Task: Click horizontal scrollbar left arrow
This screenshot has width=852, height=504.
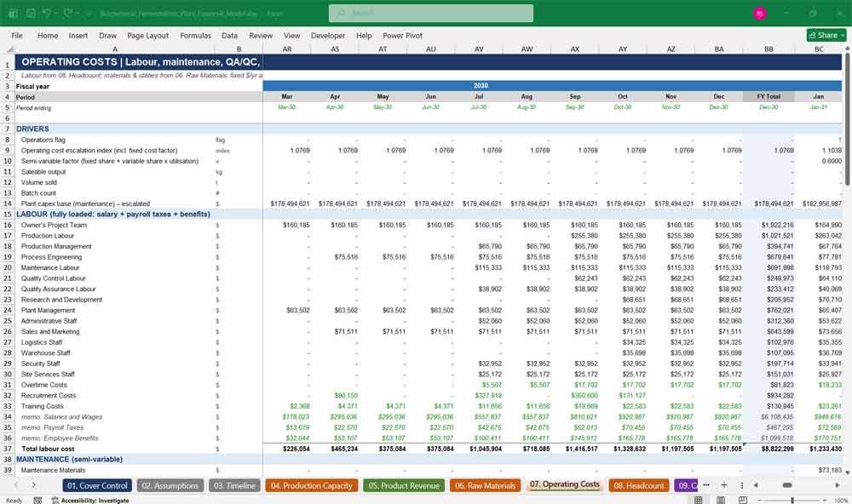Action: point(755,485)
